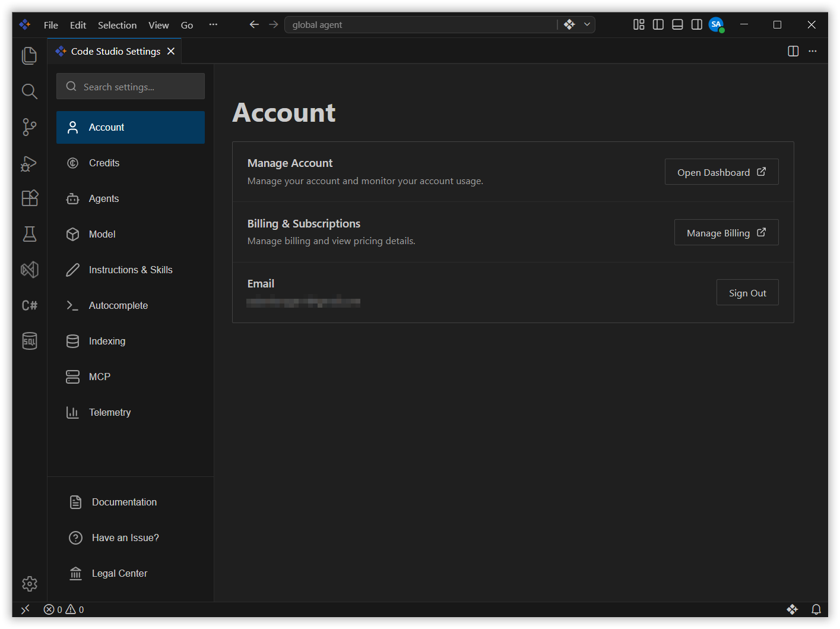Image resolution: width=840 pixels, height=629 pixels.
Task: Click the Manage Billing button
Action: 726,233
